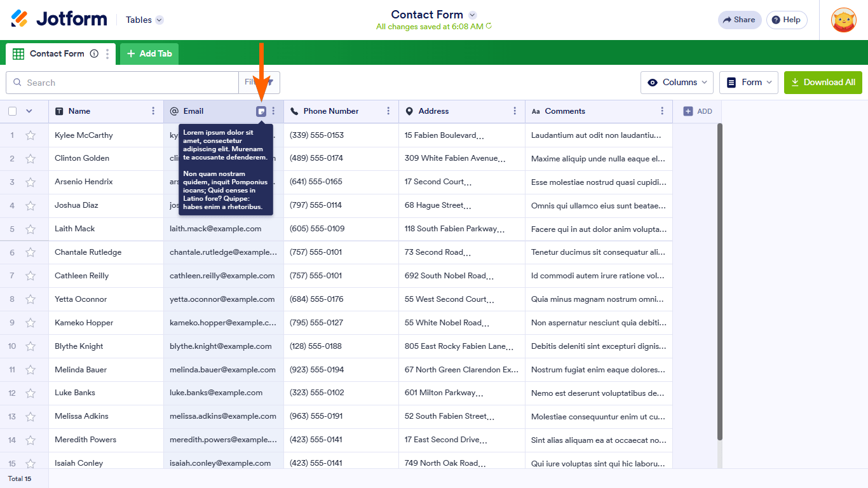Select the Kameko Hopper name cell
The image size is (868, 488).
pyautogui.click(x=106, y=323)
